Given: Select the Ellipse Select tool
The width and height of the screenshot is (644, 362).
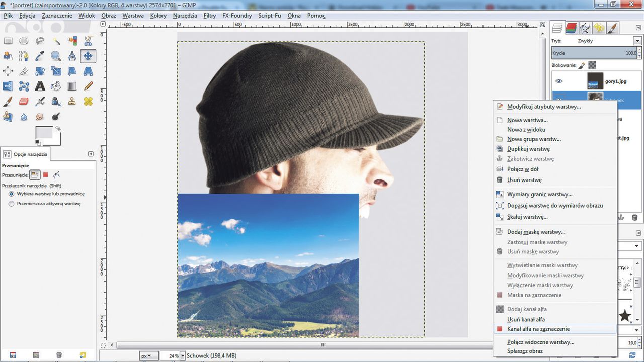Looking at the screenshot, I should point(24,41).
